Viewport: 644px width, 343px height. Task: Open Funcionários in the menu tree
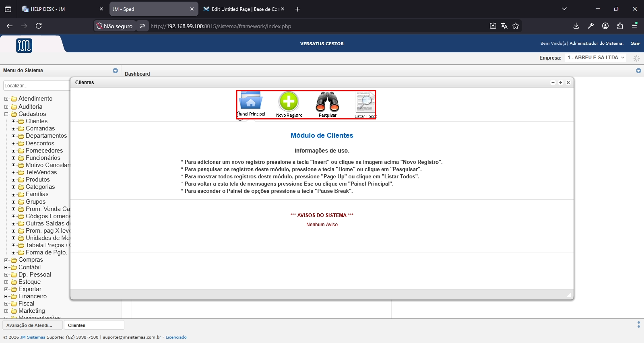point(43,158)
